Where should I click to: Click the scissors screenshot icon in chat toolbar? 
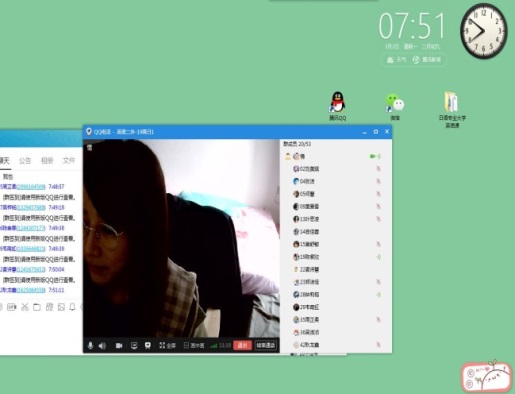pyautogui.click(x=25, y=307)
